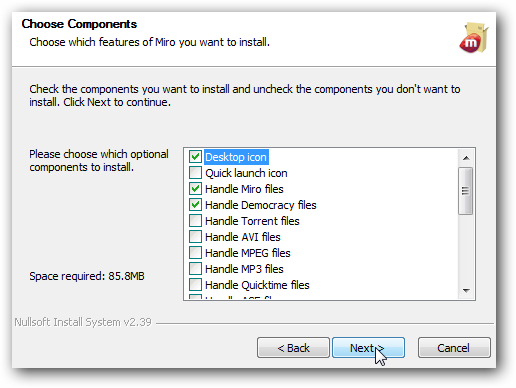
Task: Click the components list scrollbar thumb
Action: 465,191
